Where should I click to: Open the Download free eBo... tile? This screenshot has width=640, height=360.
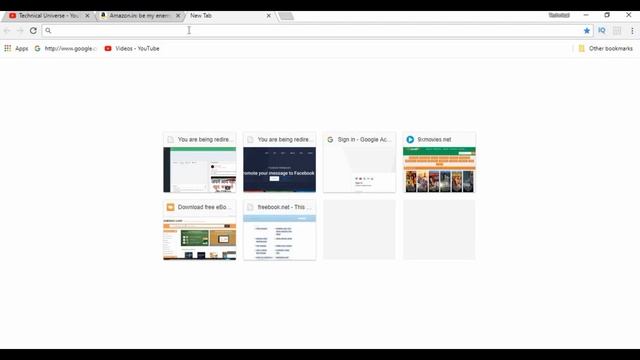click(200, 230)
